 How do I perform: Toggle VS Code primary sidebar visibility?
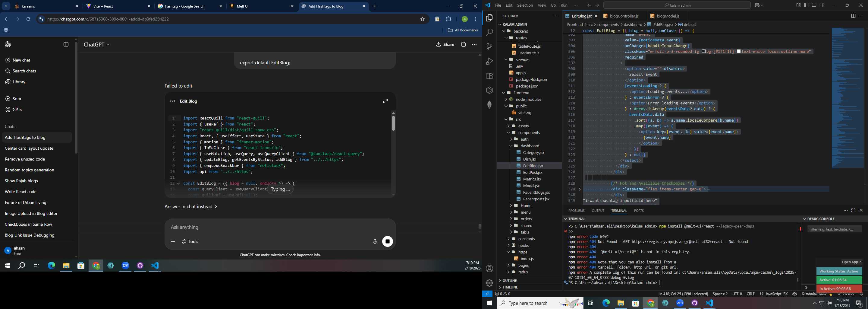[x=806, y=5]
